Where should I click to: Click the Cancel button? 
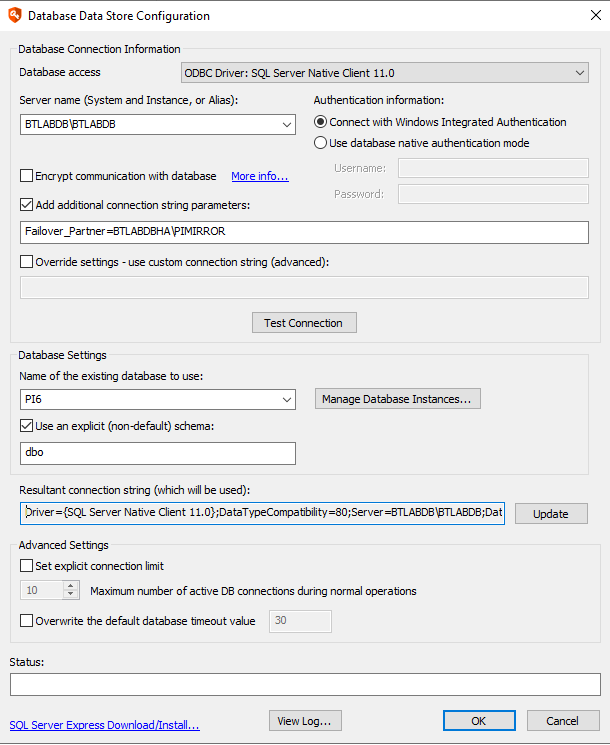(563, 721)
